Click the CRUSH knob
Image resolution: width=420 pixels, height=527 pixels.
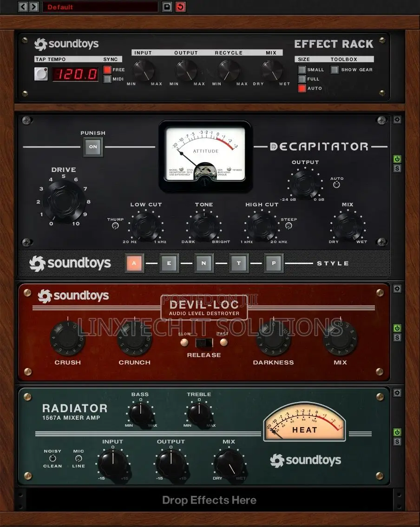pos(67,338)
